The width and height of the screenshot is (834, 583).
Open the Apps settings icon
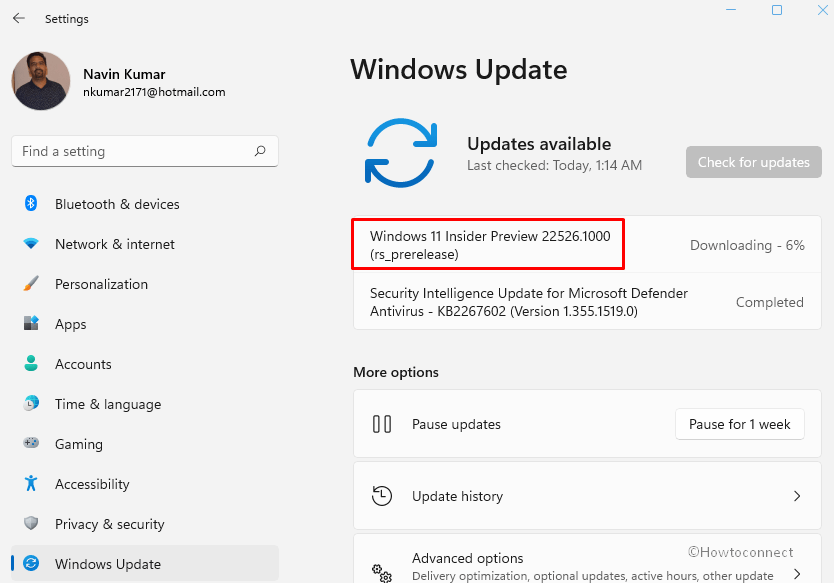click(x=30, y=324)
